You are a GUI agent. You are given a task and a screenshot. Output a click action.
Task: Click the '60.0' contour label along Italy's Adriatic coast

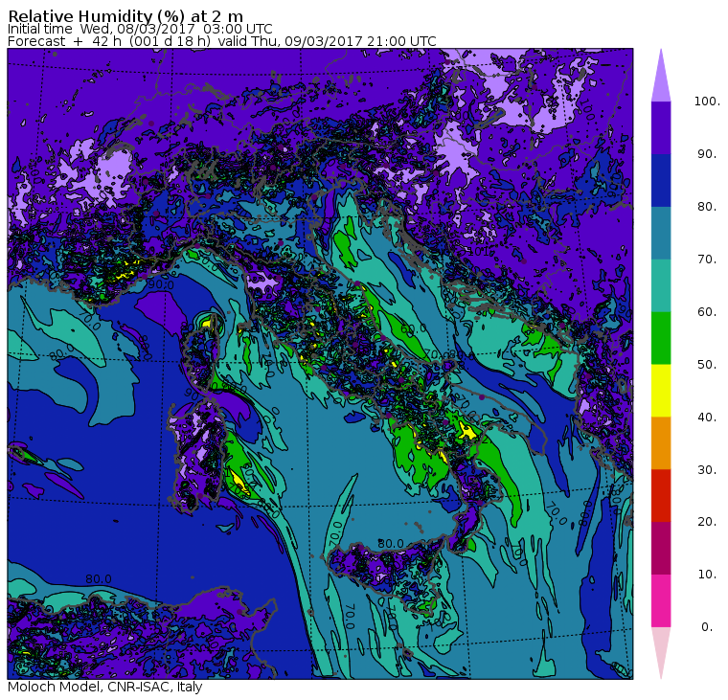coord(413,328)
